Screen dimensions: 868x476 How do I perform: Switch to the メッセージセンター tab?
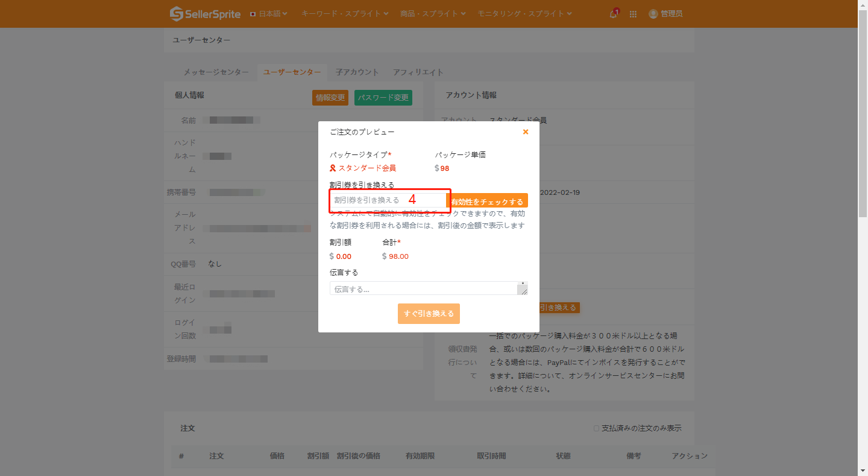coord(216,72)
